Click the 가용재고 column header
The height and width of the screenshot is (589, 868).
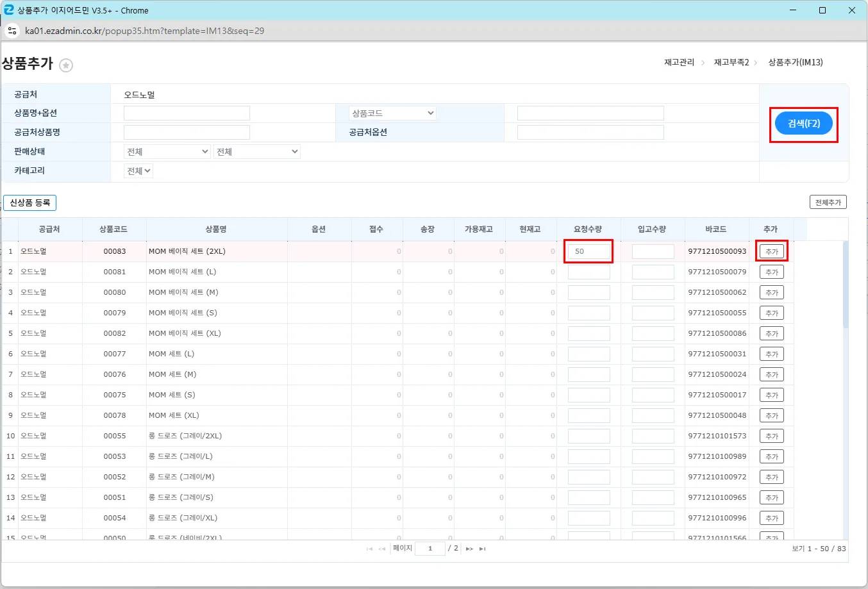[x=480, y=229]
